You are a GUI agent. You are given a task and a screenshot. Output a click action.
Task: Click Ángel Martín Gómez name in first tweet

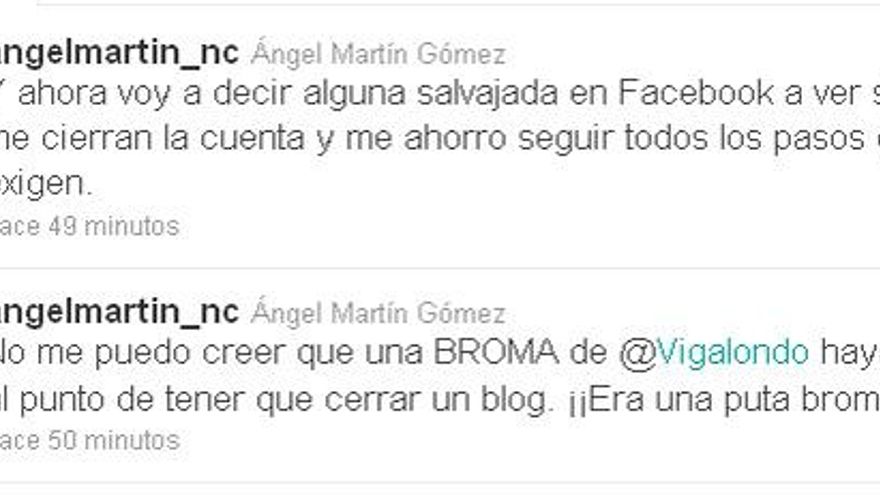coord(378,54)
